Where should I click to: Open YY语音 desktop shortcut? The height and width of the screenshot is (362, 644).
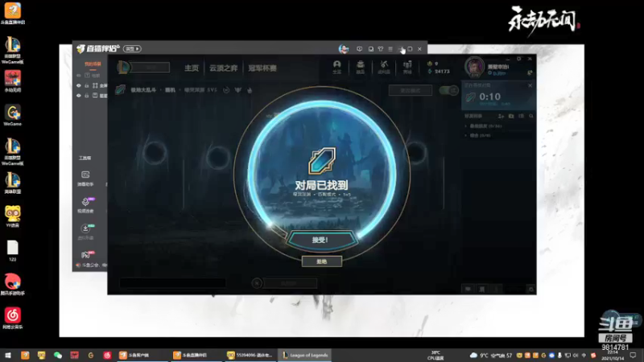click(x=12, y=216)
